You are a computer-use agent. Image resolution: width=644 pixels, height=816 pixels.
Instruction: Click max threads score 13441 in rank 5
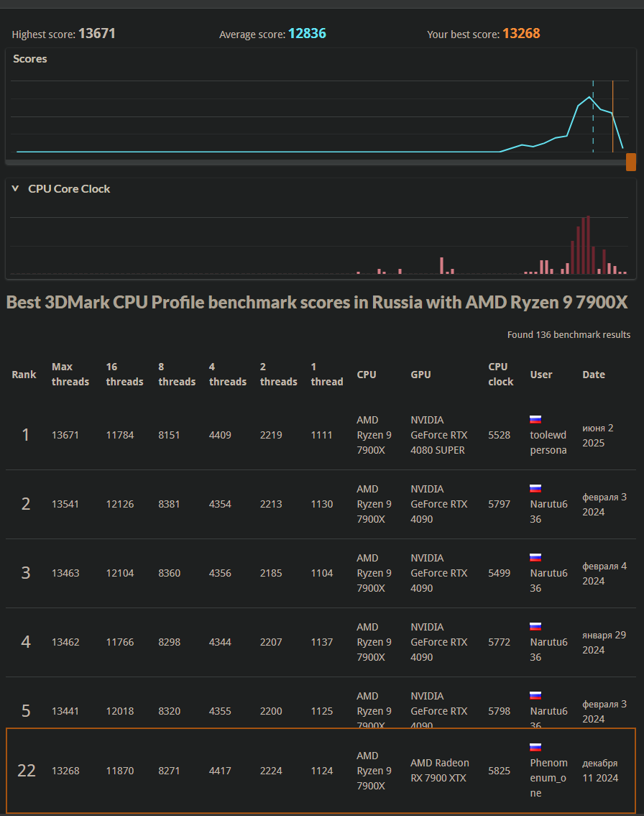coord(65,711)
